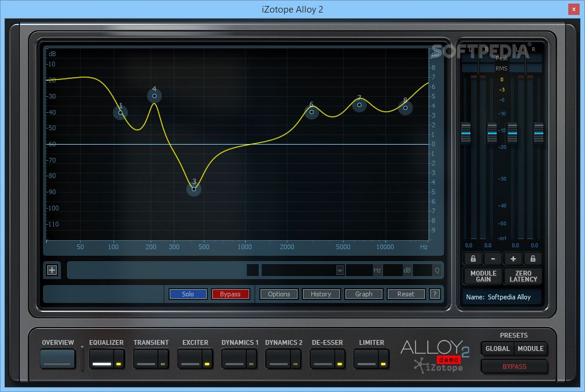This screenshot has width=585, height=392.
Task: Enable Solo for the equalizer band
Action: click(188, 294)
